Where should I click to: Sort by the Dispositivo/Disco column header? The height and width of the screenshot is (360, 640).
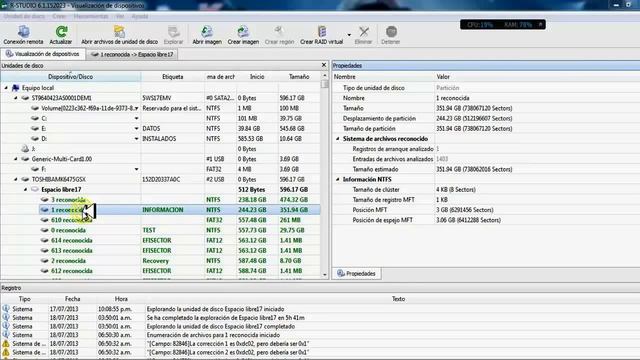coord(71,77)
